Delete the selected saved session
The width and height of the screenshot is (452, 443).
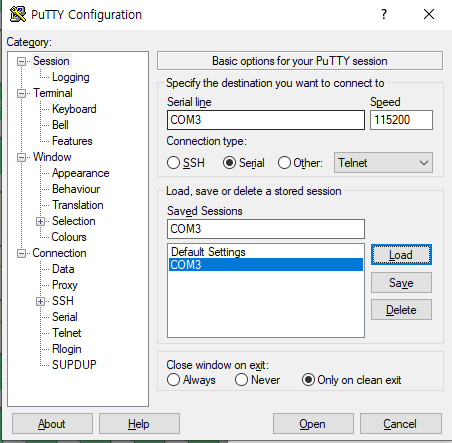pyautogui.click(x=401, y=310)
